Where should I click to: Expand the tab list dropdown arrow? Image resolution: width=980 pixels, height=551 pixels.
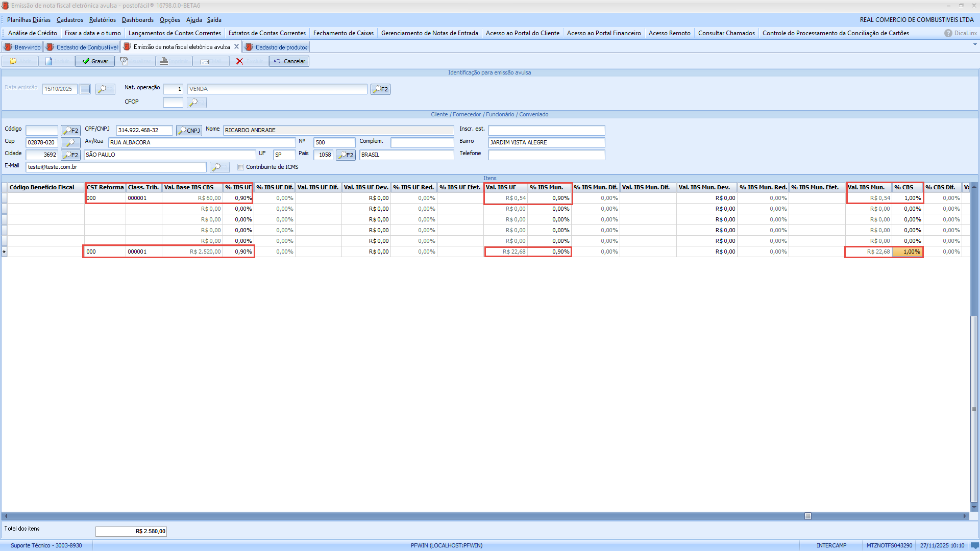[x=975, y=45]
